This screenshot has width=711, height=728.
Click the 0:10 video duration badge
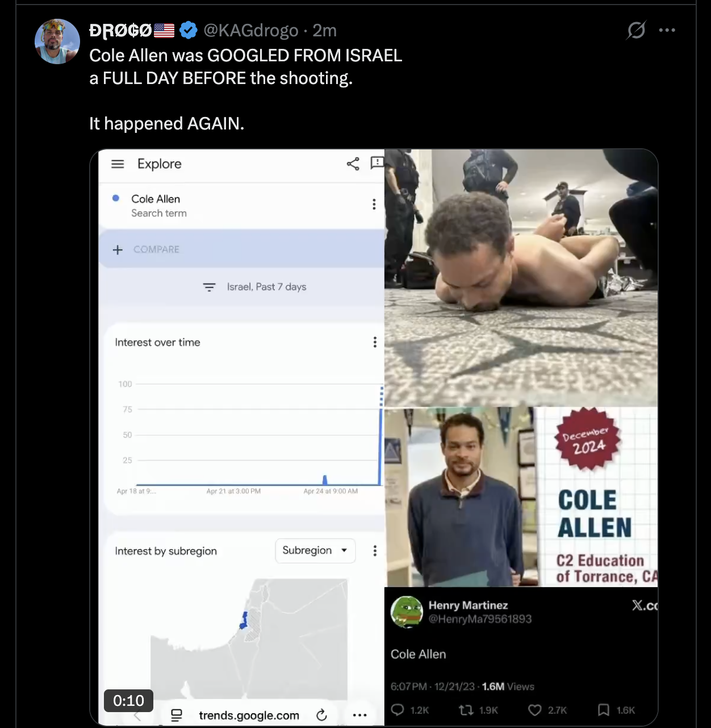tap(128, 701)
